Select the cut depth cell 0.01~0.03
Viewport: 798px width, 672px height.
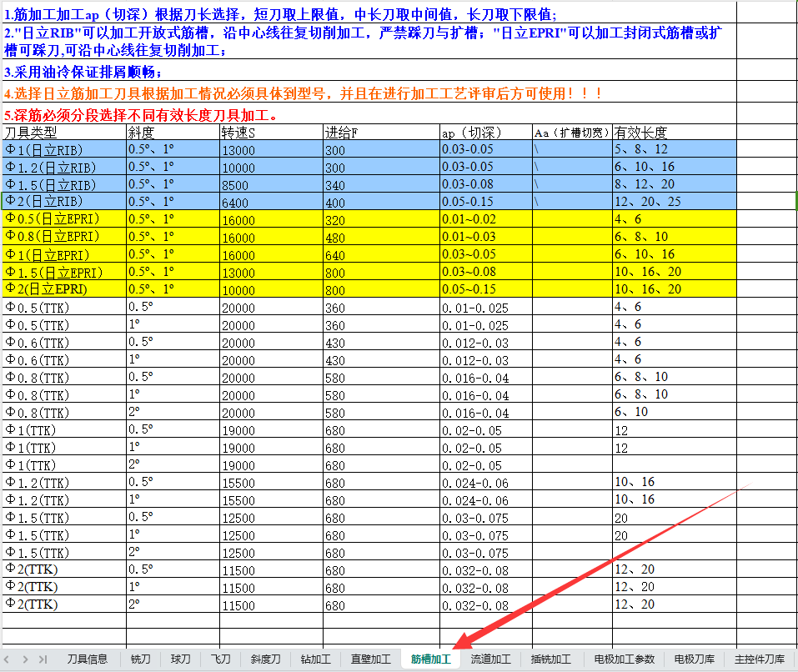(486, 237)
